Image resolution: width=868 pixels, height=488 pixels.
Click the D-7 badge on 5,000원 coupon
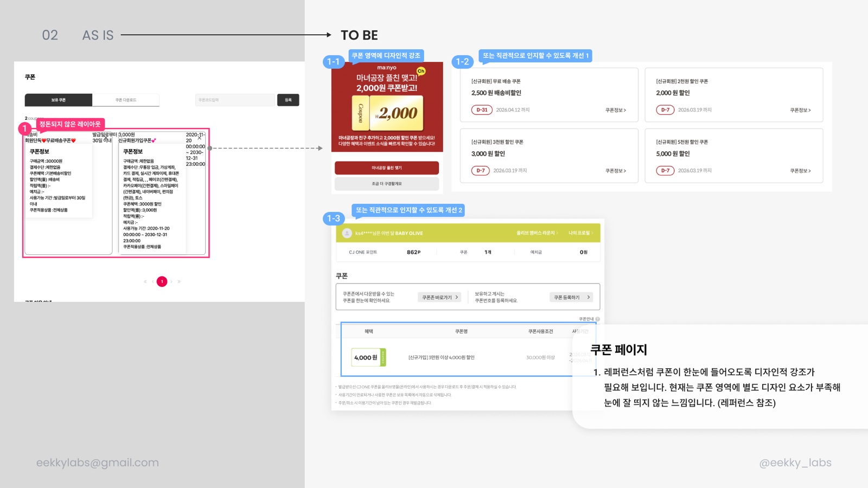point(665,170)
